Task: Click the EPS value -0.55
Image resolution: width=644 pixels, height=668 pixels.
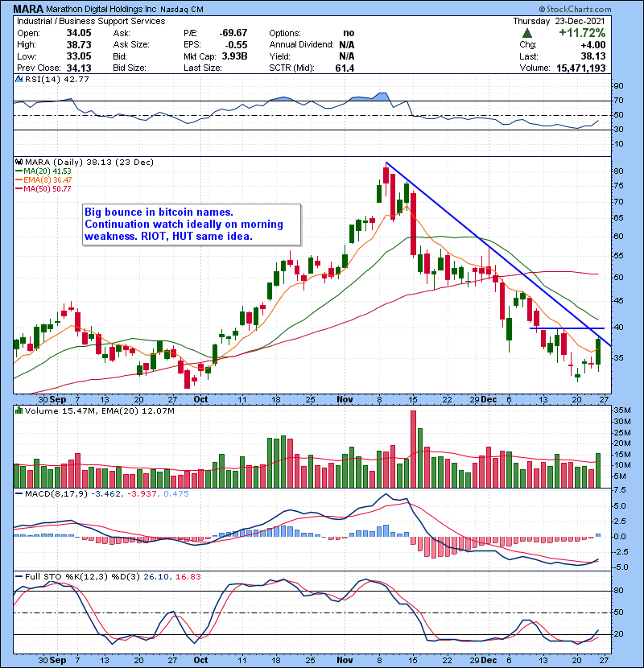Action: click(x=236, y=44)
